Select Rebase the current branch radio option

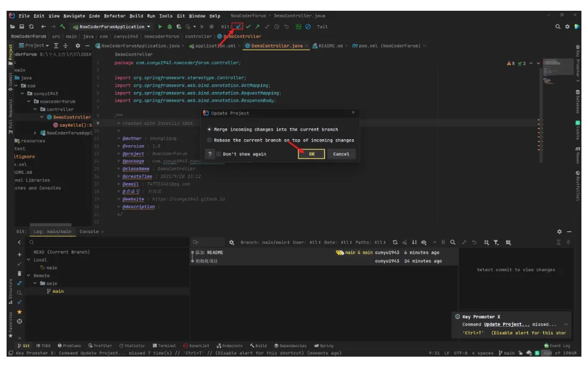point(209,140)
